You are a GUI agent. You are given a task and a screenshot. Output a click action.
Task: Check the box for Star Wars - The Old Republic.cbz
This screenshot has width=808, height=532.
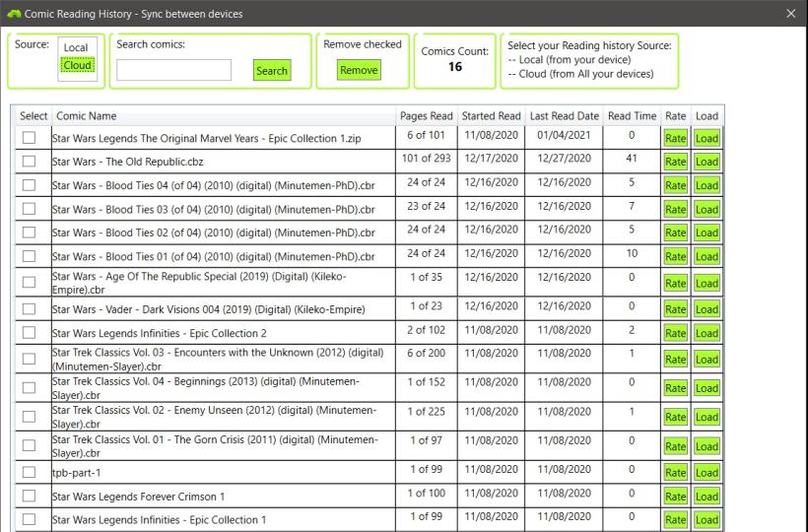point(29,162)
